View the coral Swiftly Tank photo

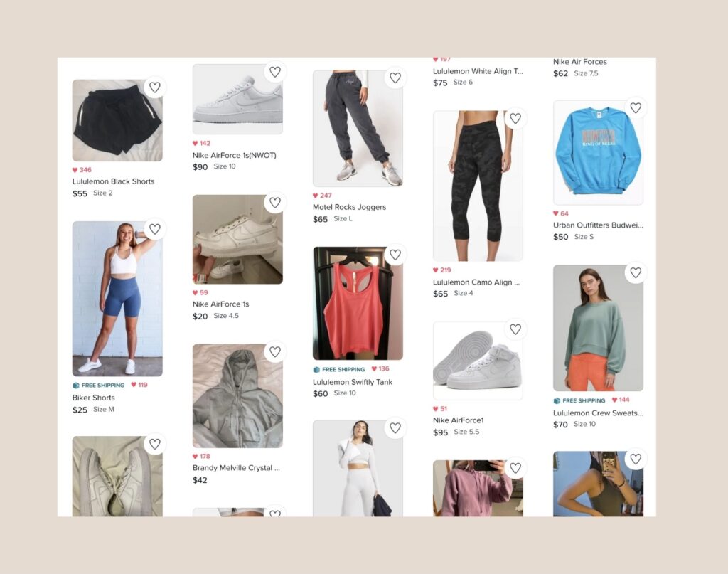(x=358, y=303)
